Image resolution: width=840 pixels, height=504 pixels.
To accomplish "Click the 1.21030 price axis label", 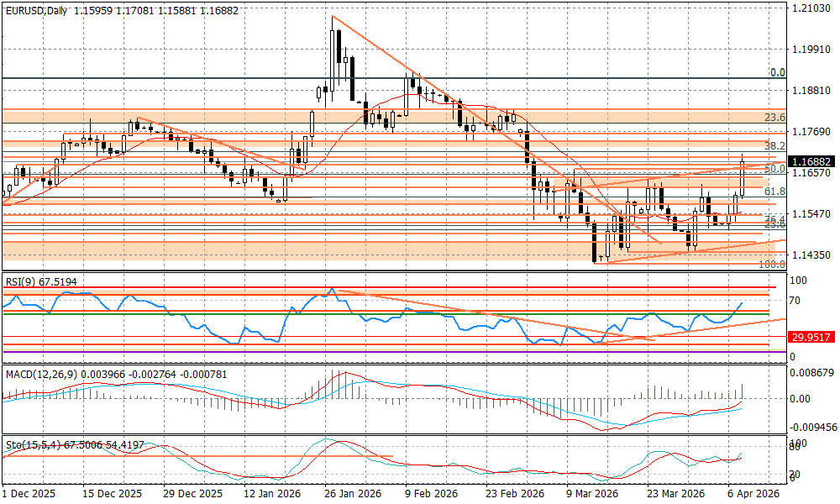I will 811,8.
